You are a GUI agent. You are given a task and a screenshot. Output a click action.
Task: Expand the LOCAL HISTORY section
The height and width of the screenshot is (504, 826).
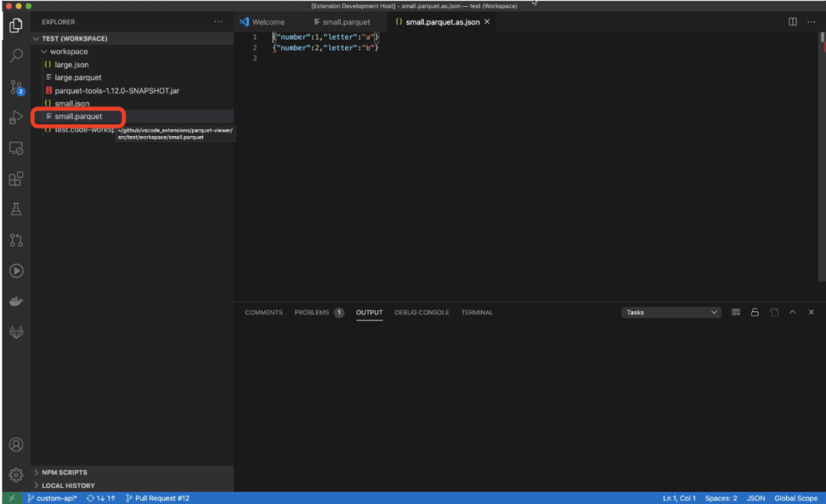[x=63, y=486]
